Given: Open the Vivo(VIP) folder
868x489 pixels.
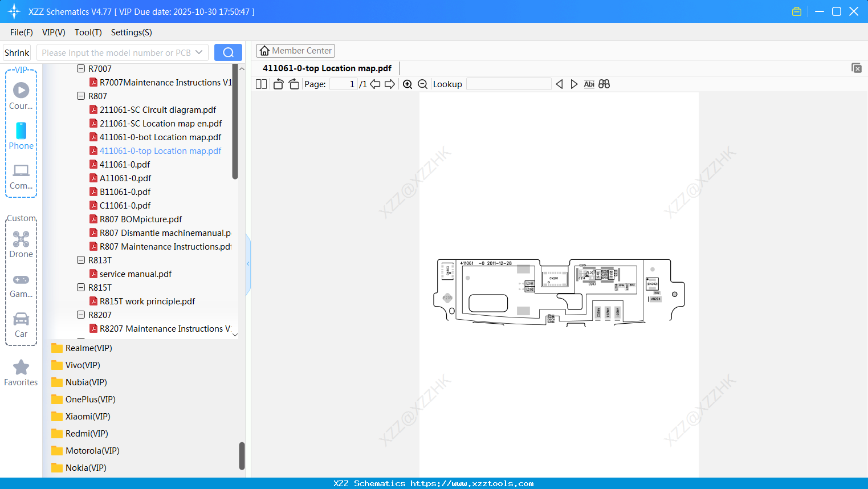Looking at the screenshot, I should tap(75, 365).
